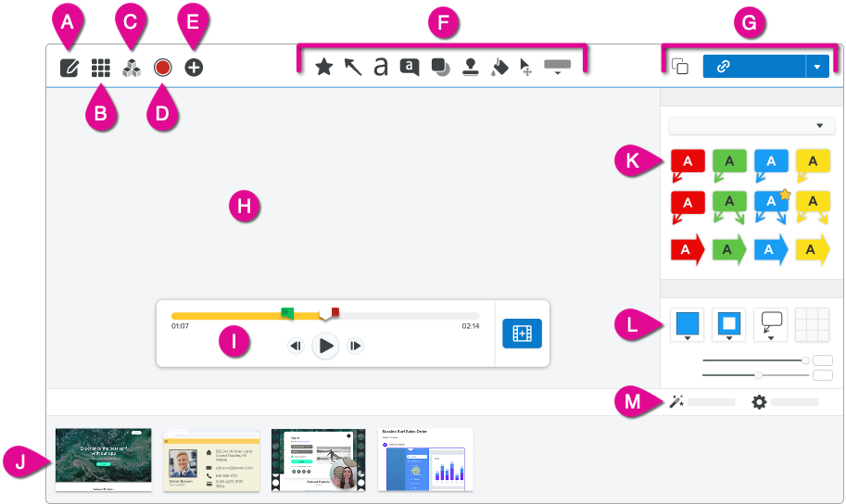Viewport: 846px width, 504px height.
Task: Open the blue outline color dropdown
Action: (729, 325)
